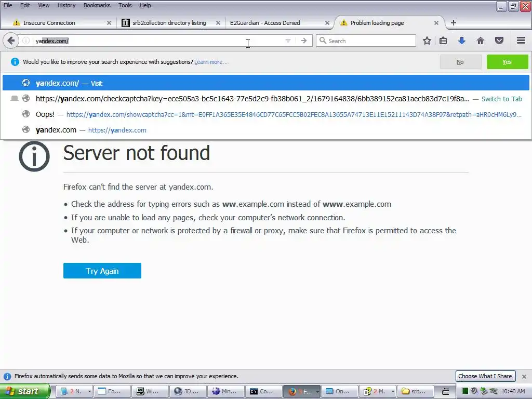Bookmark this page with the star icon
532x399 pixels.
coord(427,41)
